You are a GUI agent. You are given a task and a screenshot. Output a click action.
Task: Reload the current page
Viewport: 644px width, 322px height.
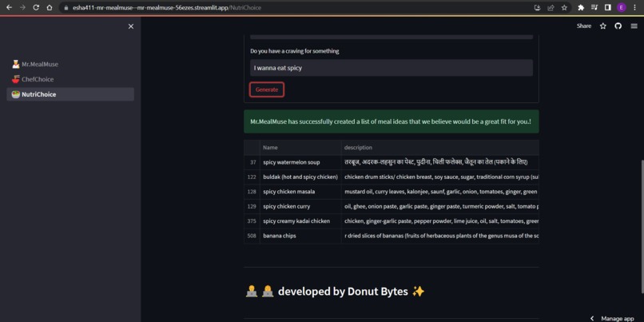click(x=36, y=7)
